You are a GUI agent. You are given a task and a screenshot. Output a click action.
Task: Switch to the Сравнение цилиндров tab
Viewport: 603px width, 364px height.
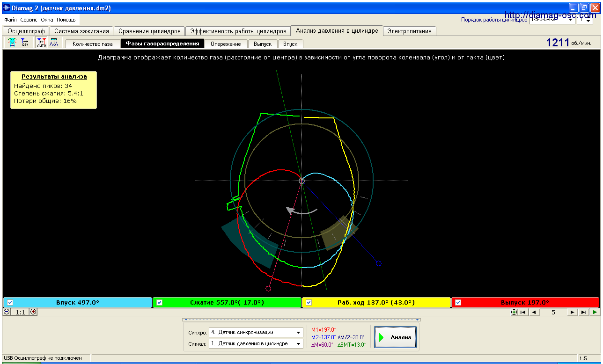click(149, 31)
